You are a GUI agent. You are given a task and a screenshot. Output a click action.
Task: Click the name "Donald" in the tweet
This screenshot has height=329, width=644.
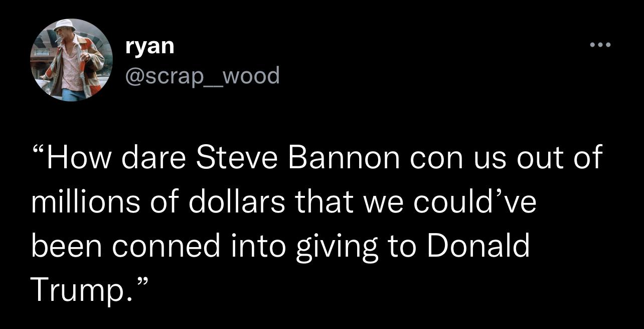(x=478, y=246)
